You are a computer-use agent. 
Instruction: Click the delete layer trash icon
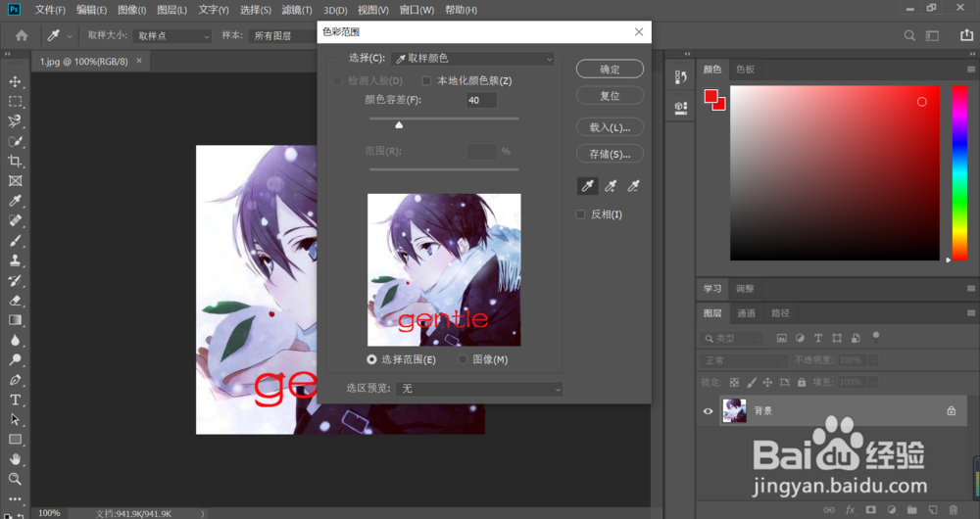[x=954, y=509]
